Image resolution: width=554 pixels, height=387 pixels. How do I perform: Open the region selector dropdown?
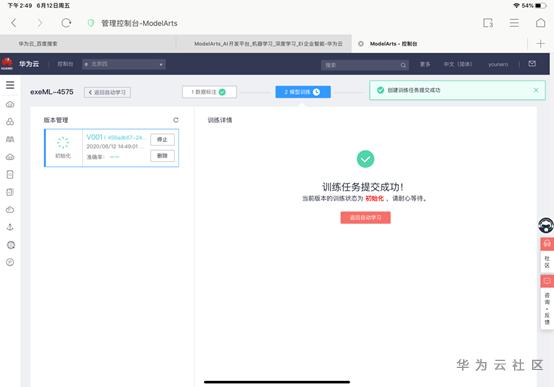tap(124, 64)
